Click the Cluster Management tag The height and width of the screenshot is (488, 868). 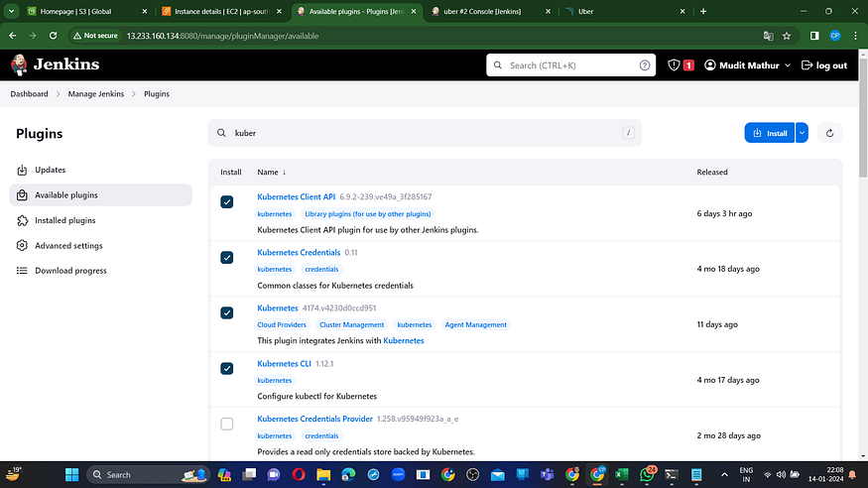tap(351, 324)
